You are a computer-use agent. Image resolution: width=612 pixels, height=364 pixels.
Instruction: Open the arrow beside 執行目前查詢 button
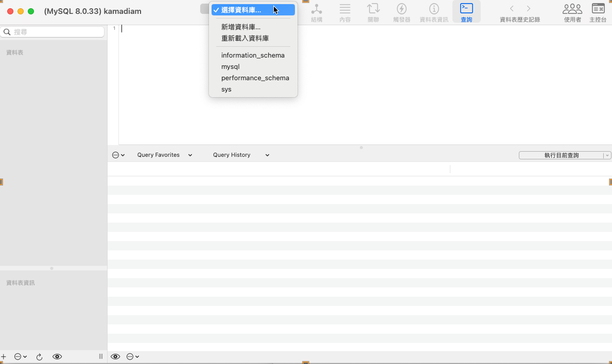click(x=607, y=155)
